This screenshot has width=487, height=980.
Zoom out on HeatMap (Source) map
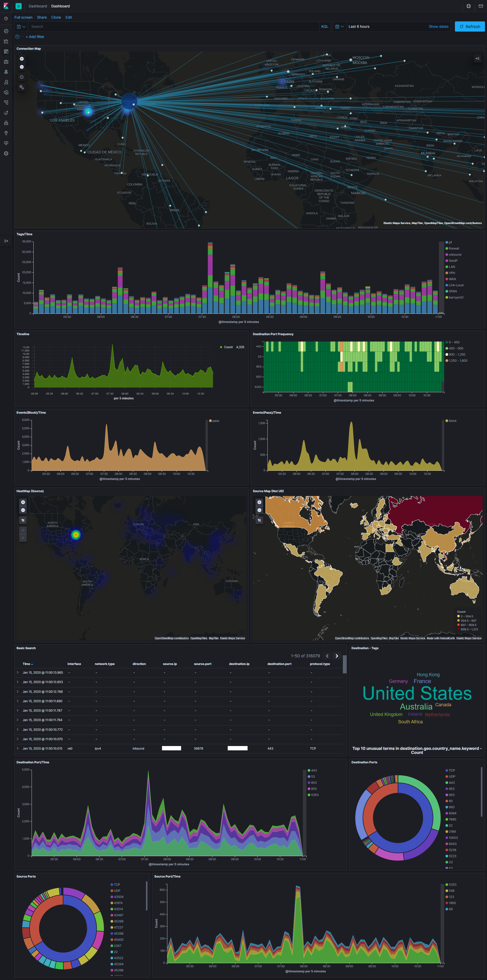tap(23, 510)
